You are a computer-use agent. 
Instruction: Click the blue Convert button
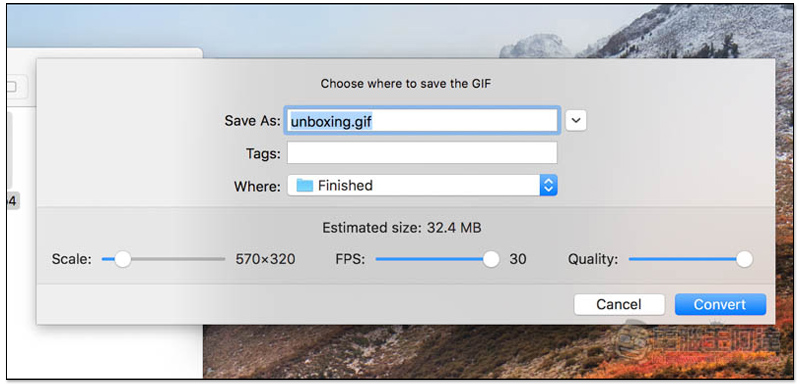(720, 304)
